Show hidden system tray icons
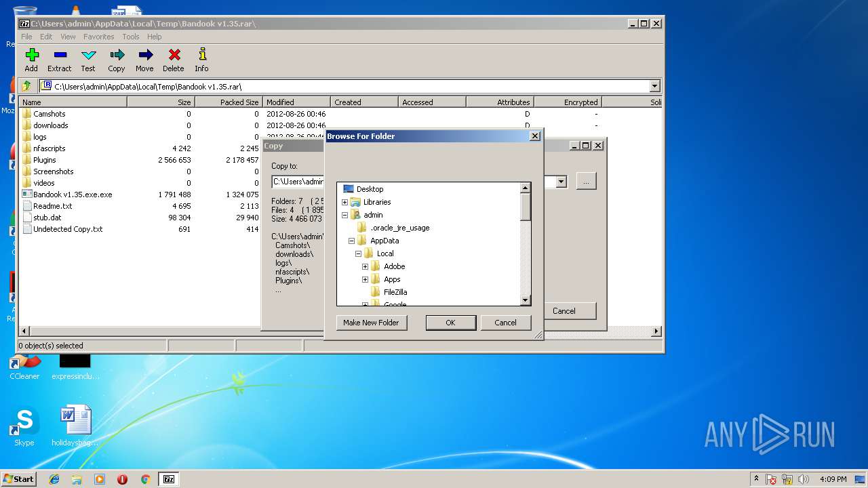Screen dimensions: 868x488 (x=756, y=479)
